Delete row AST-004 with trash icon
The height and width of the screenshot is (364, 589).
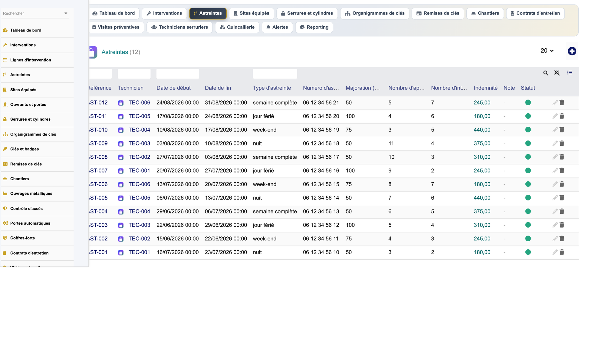(x=562, y=211)
